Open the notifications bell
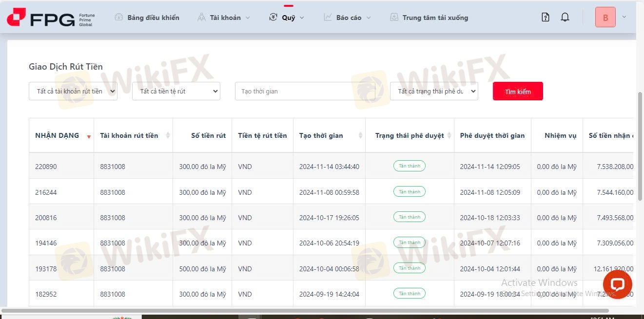This screenshot has width=644, height=319. click(x=565, y=18)
